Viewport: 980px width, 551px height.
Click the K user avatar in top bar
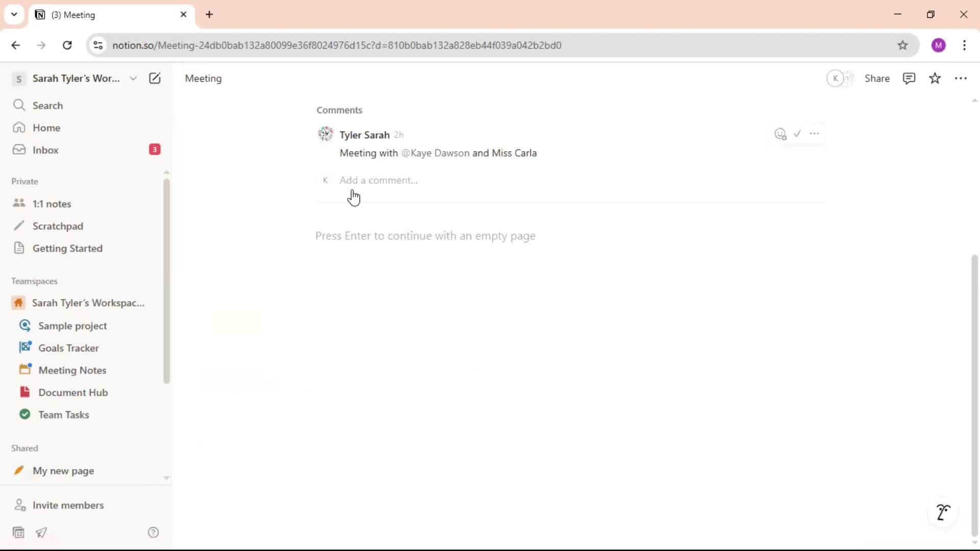[x=835, y=78]
